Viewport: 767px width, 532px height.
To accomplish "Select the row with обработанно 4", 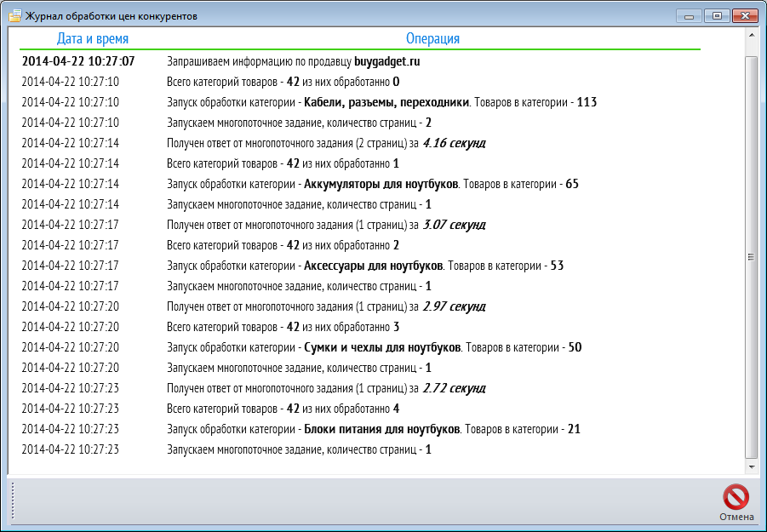I will [x=360, y=409].
